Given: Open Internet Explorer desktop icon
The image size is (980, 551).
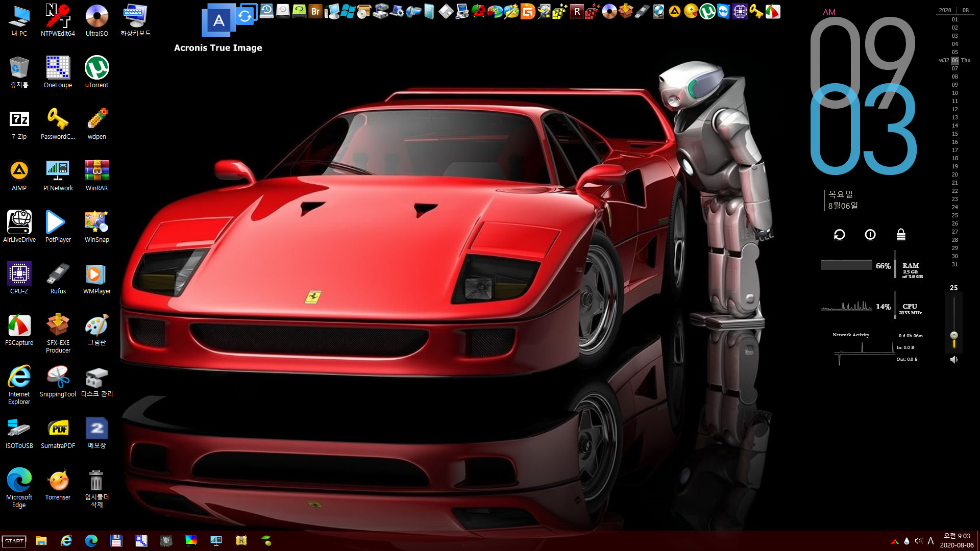Looking at the screenshot, I should coord(19,385).
